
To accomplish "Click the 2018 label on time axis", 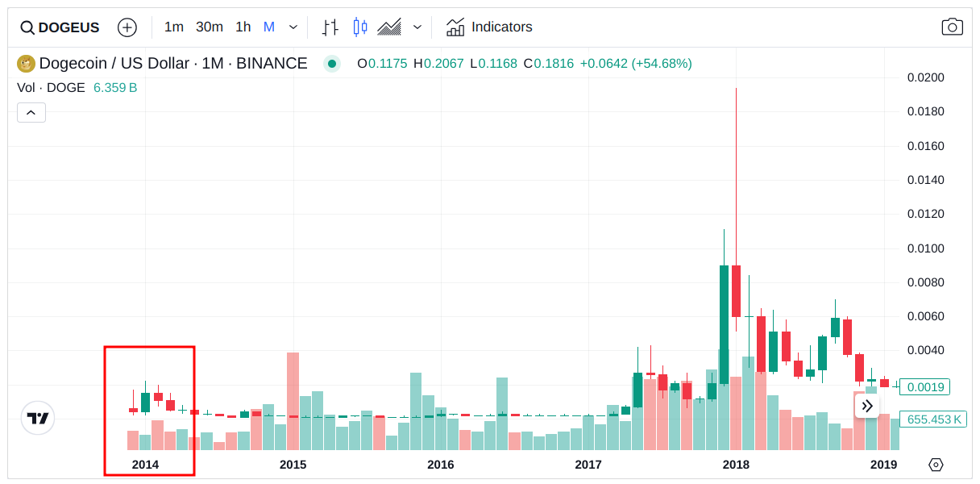I will 736,465.
